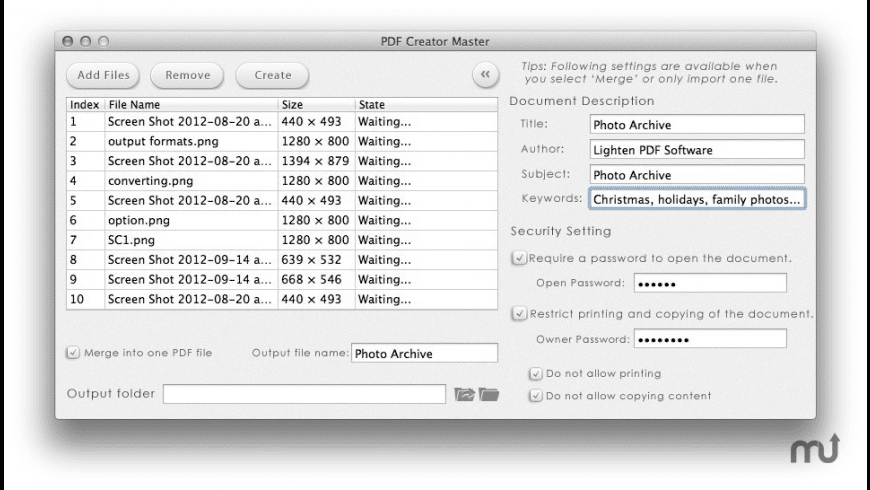870x490 pixels.
Task: Sort by State column header
Action: click(x=426, y=104)
